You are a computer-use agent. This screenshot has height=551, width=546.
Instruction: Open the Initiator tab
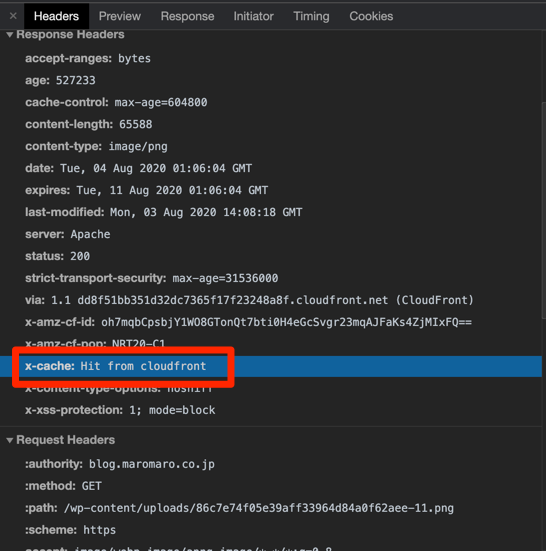tap(253, 16)
